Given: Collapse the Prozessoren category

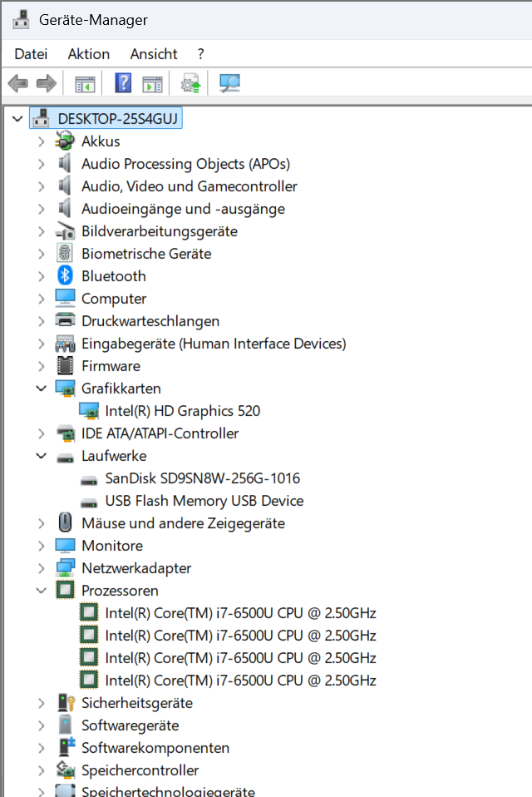Looking at the screenshot, I should pyautogui.click(x=41, y=591).
